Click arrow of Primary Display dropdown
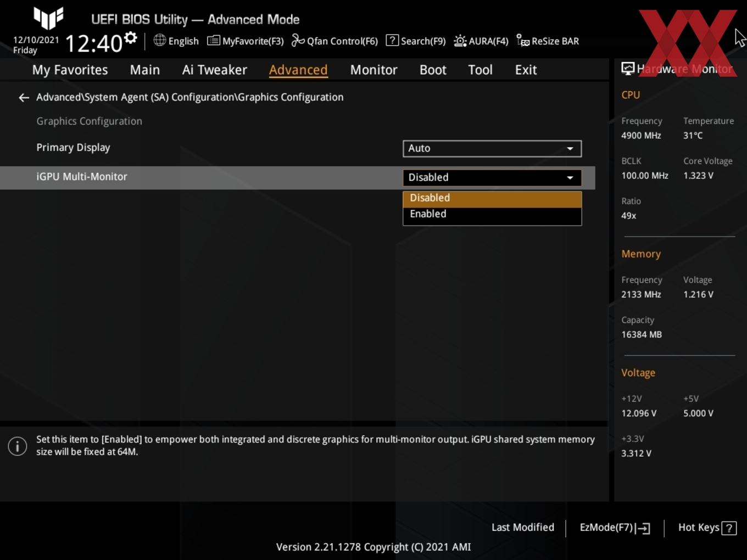Viewport: 747px width, 560px height. pos(570,149)
